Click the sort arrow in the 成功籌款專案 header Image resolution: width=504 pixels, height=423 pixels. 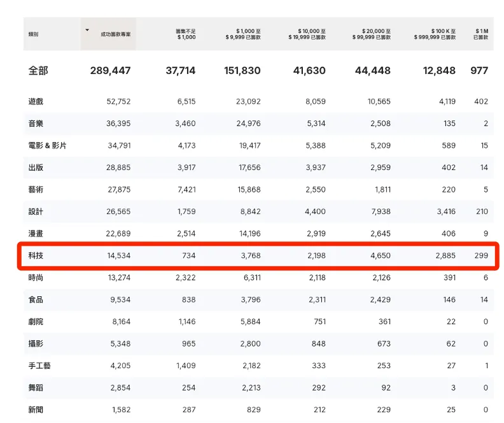pyautogui.click(x=87, y=30)
